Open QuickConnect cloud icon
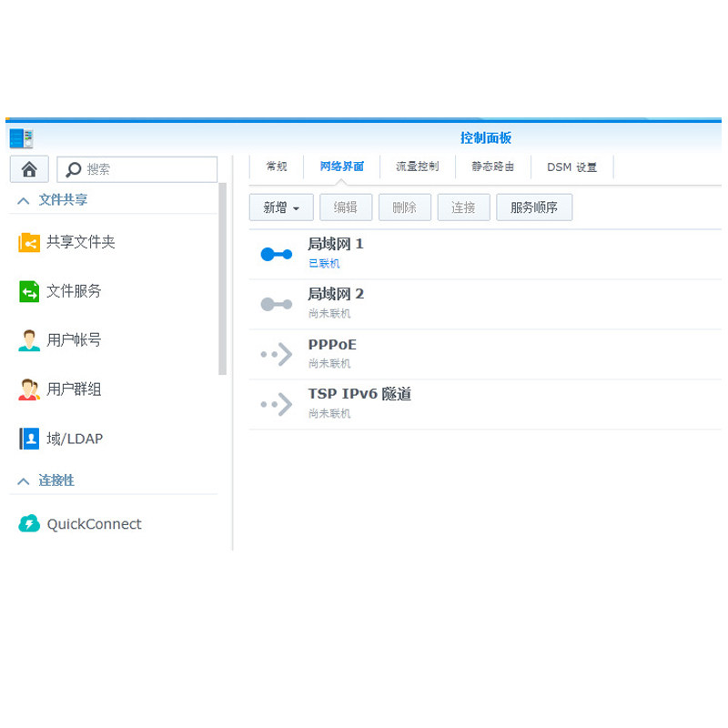The width and height of the screenshot is (728, 728). point(29,524)
